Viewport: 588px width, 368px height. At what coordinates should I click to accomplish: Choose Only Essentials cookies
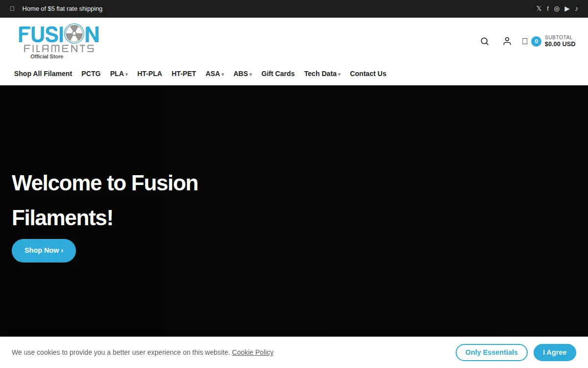[x=491, y=352]
